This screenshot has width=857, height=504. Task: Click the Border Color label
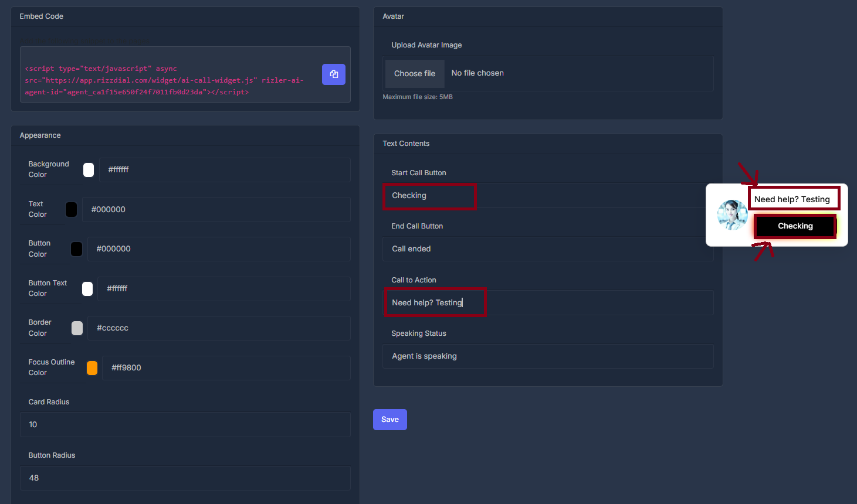click(x=40, y=328)
